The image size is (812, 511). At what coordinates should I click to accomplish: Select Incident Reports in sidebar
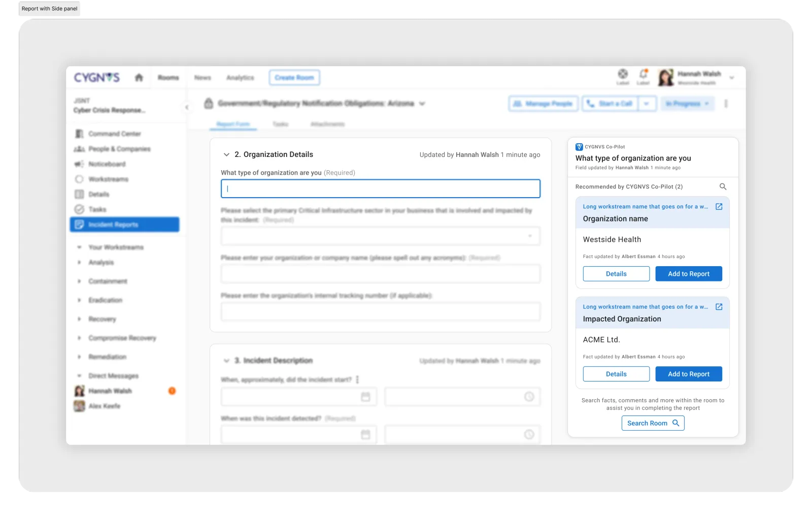[x=124, y=225]
